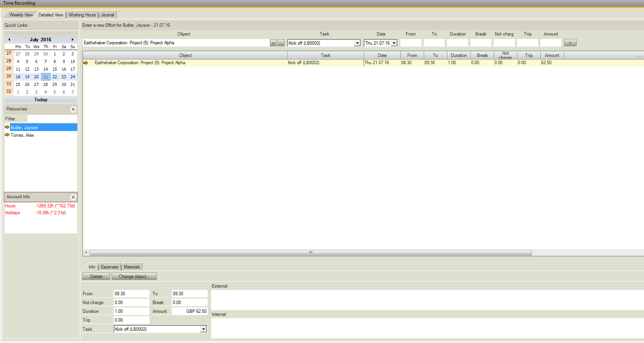The height and width of the screenshot is (343, 644).
Task: Go to previous month in calendar
Action: point(9,39)
